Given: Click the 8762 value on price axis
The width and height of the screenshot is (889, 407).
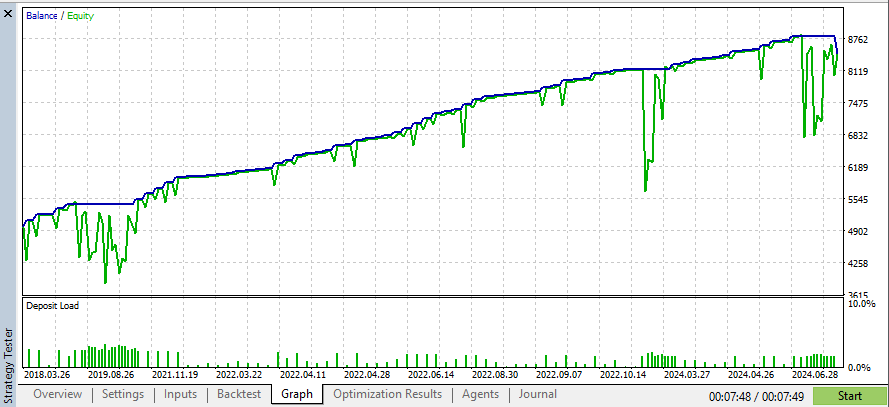Looking at the screenshot, I should pyautogui.click(x=860, y=40).
